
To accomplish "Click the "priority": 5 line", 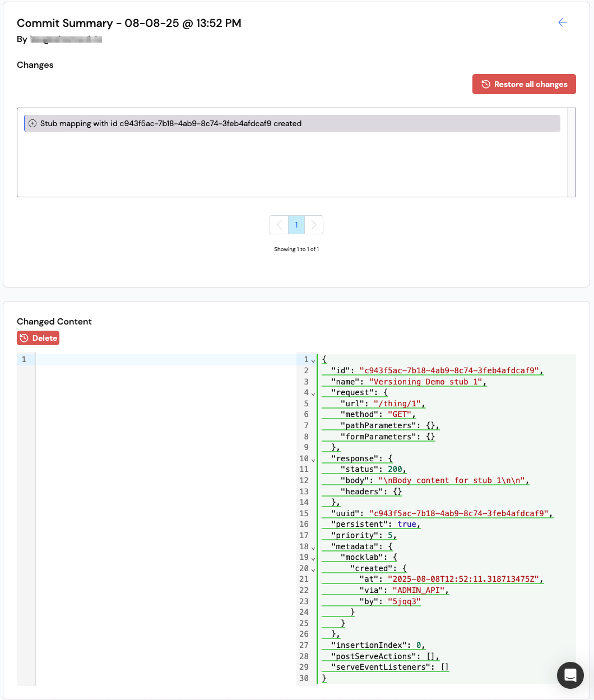I will click(364, 535).
